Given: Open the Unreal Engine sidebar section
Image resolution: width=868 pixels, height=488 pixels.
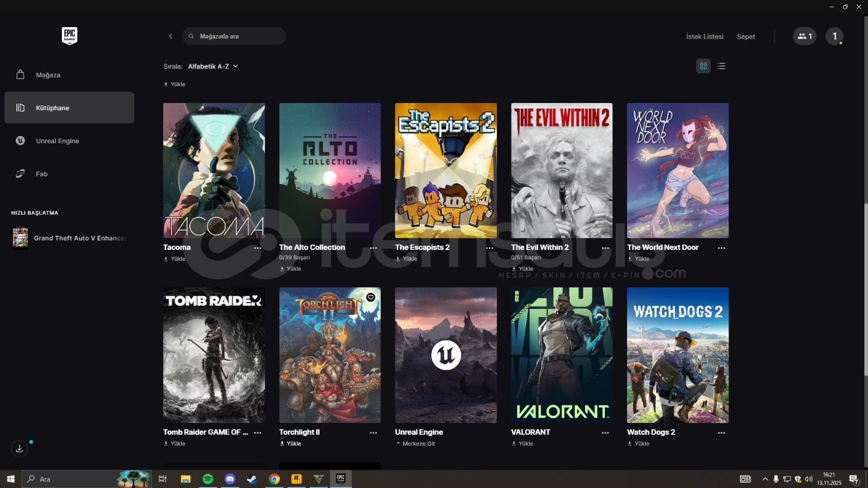Looking at the screenshot, I should point(69,140).
